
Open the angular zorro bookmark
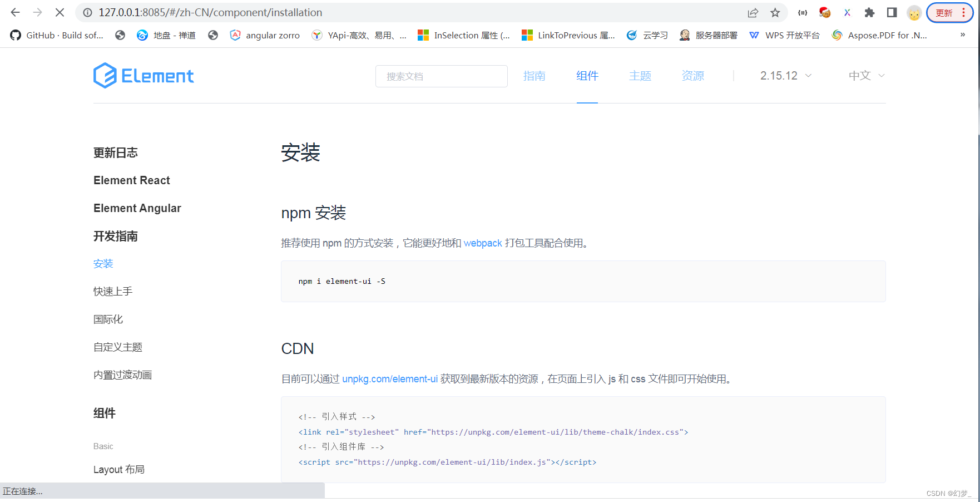click(x=265, y=35)
